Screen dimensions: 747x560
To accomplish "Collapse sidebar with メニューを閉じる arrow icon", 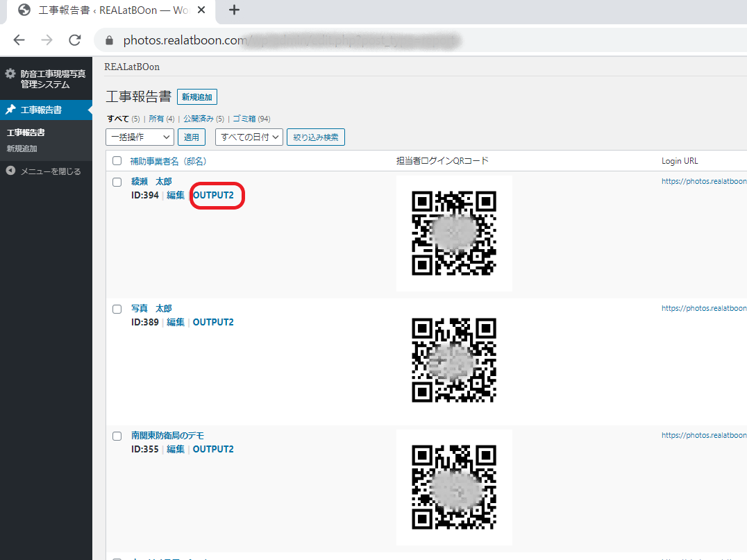I will [10, 171].
